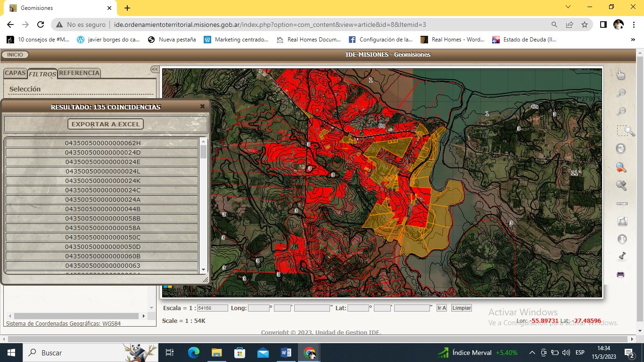Open a new browser tab
This screenshot has width=644, height=362.
tap(127, 8)
